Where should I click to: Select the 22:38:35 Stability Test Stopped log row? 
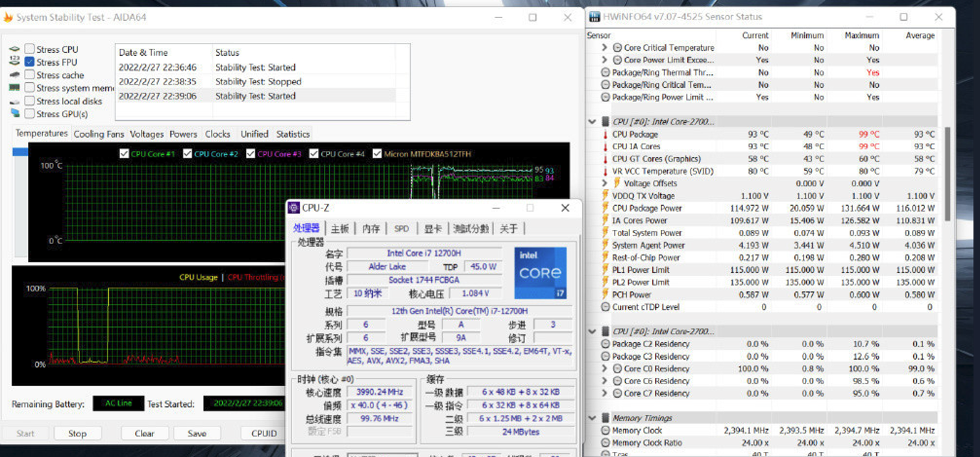tap(256, 82)
